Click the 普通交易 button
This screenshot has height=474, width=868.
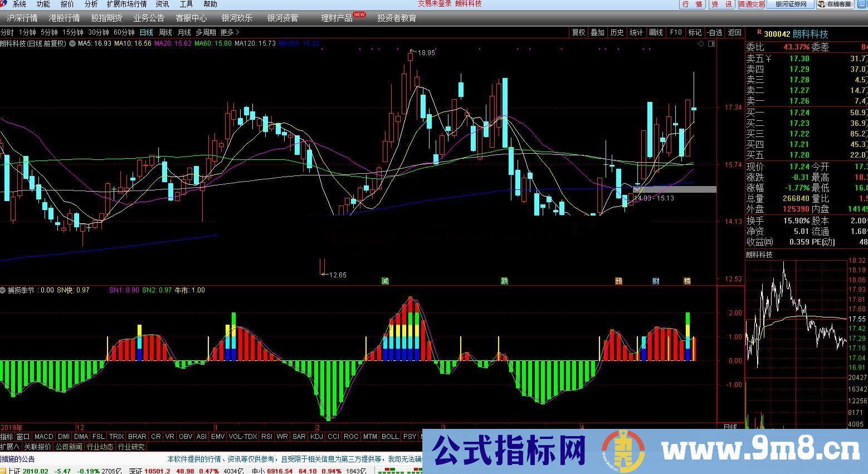[752, 4]
